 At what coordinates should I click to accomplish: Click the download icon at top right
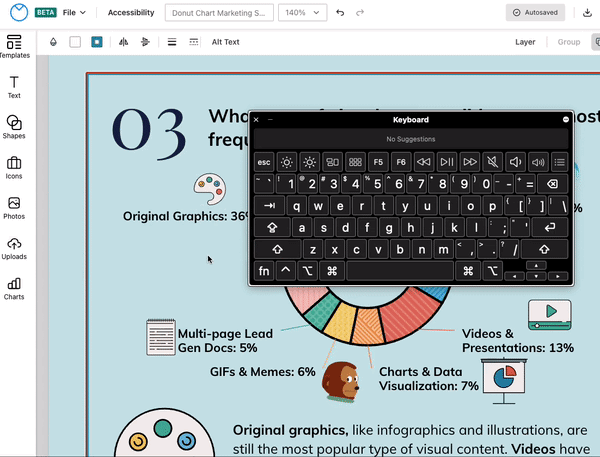(x=588, y=13)
